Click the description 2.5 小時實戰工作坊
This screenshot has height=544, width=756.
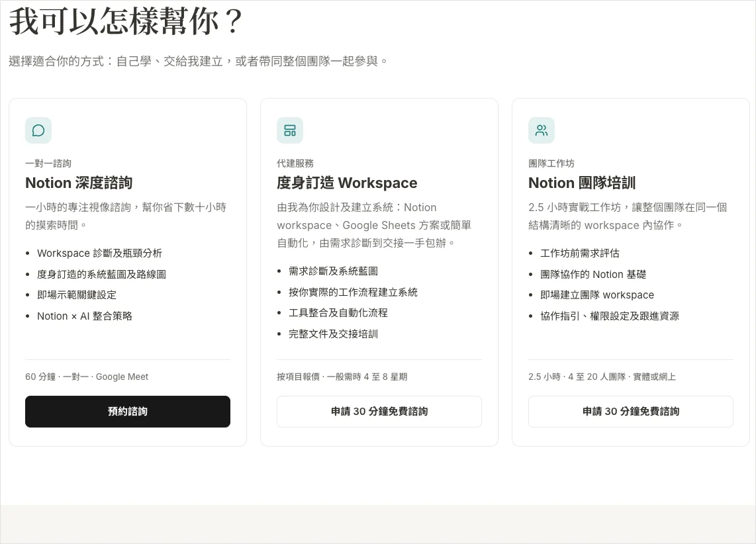[x=628, y=216]
